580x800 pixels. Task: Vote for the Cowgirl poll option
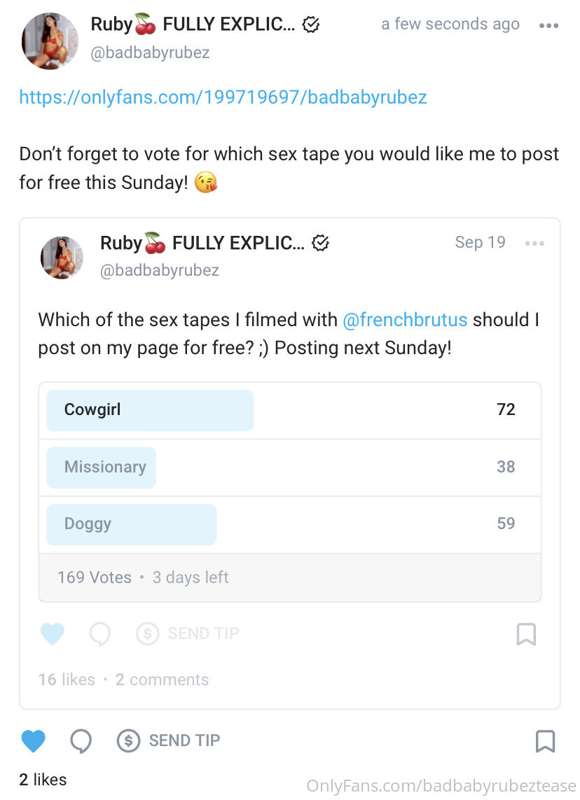tap(290, 410)
